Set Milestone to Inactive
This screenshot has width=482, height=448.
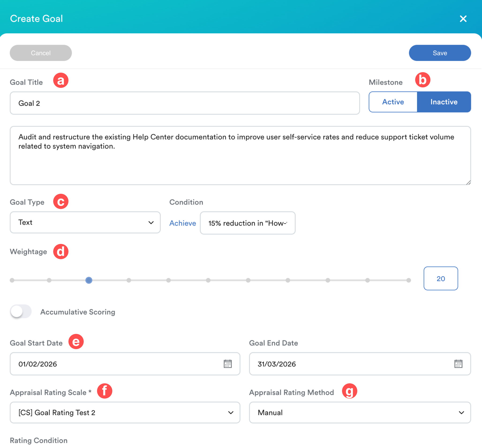(444, 102)
